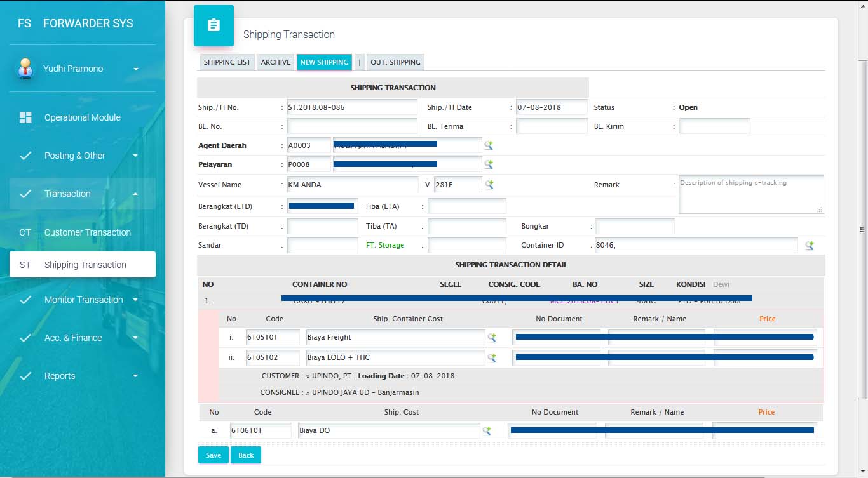Click lookup icon beside Pelayaran field

click(x=489, y=164)
